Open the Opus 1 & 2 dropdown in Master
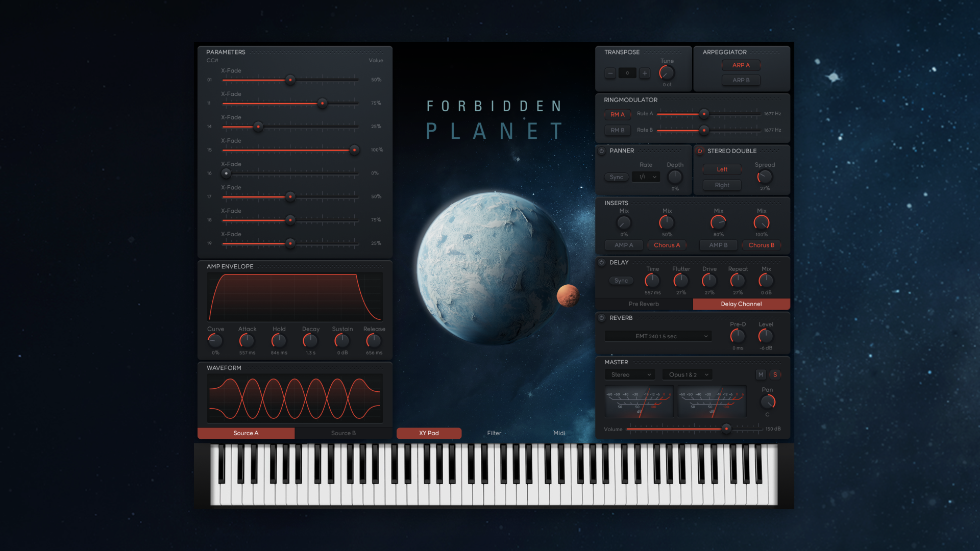 click(687, 374)
